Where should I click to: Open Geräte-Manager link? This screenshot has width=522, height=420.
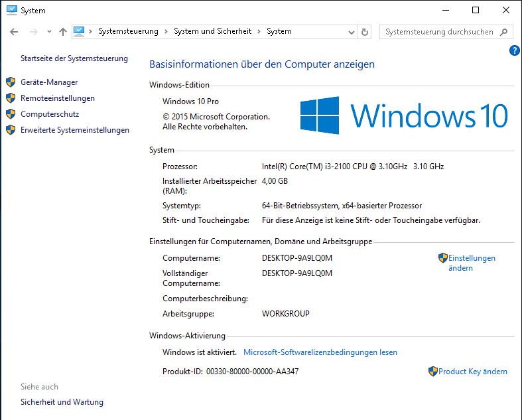point(49,82)
